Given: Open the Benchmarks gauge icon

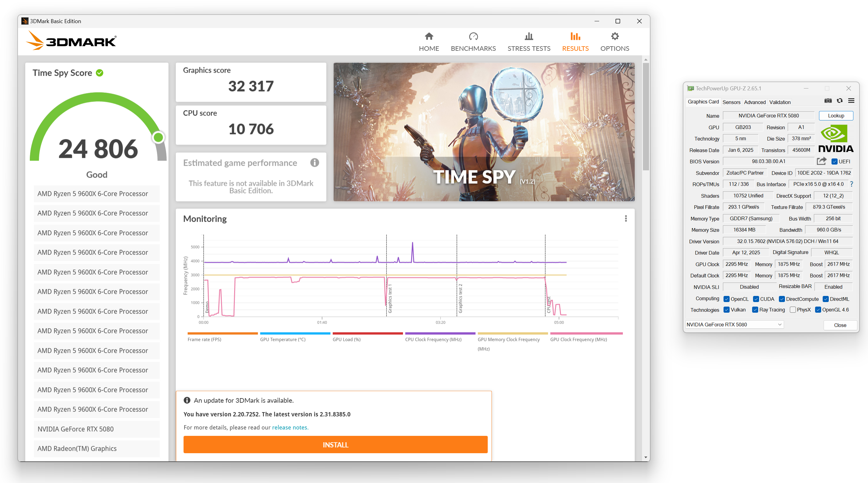Looking at the screenshot, I should [x=473, y=36].
